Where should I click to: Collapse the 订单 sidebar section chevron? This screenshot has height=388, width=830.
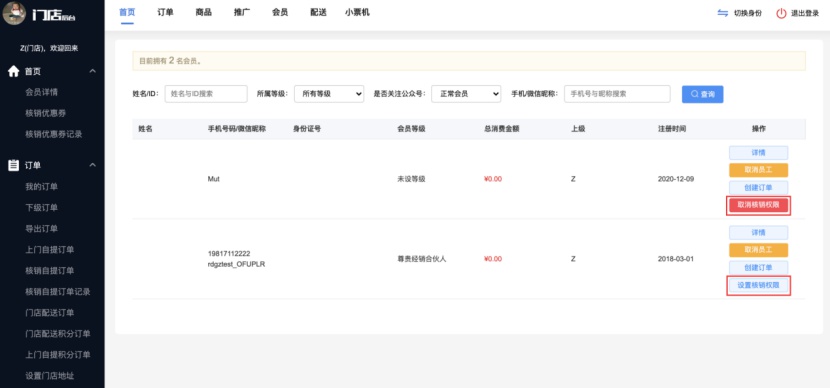pyautogui.click(x=92, y=165)
